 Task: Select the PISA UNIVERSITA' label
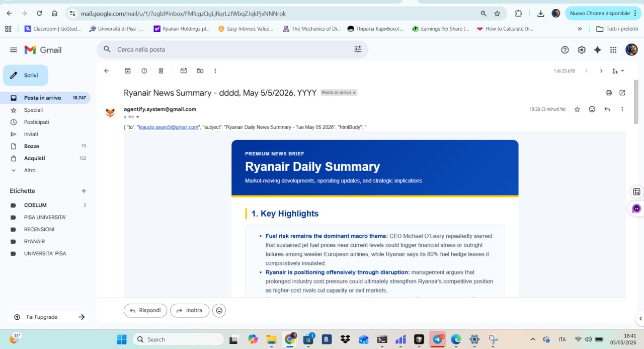(45, 217)
